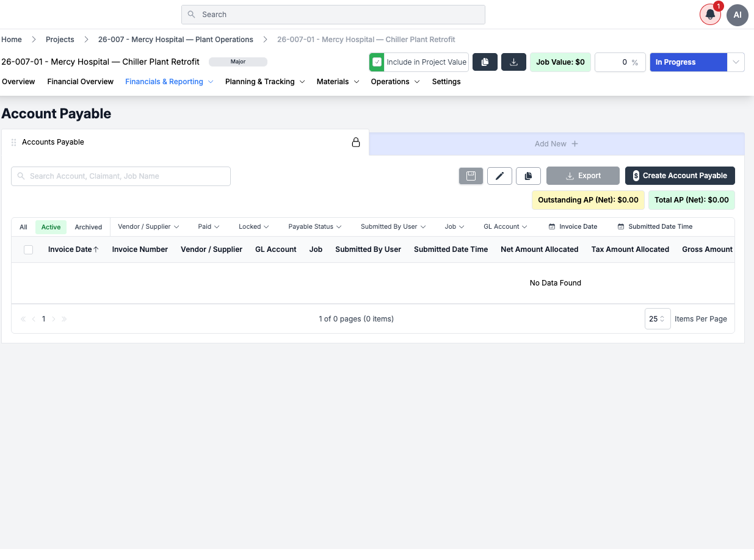Click the duplicate icon next to Export
The image size is (754, 560).
pos(528,176)
